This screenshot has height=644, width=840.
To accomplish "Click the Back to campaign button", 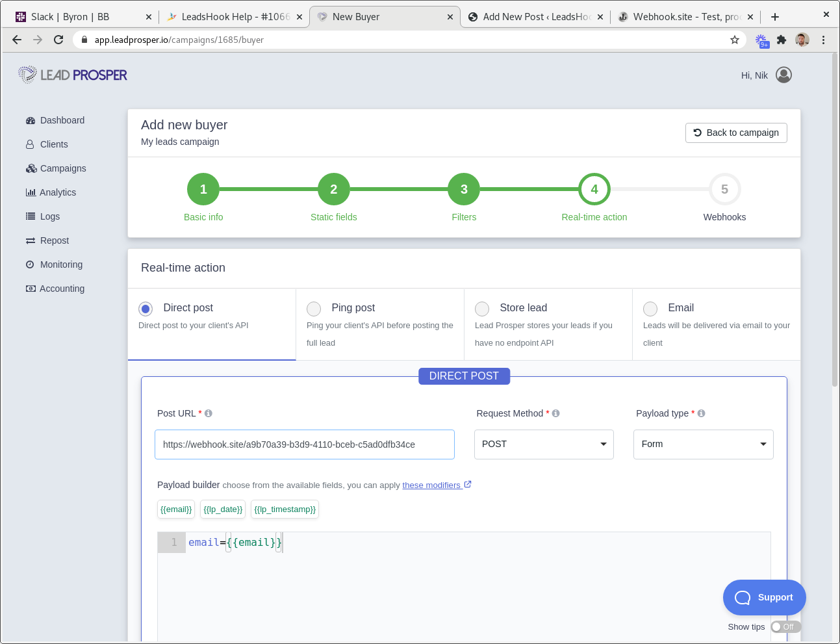I will point(736,133).
